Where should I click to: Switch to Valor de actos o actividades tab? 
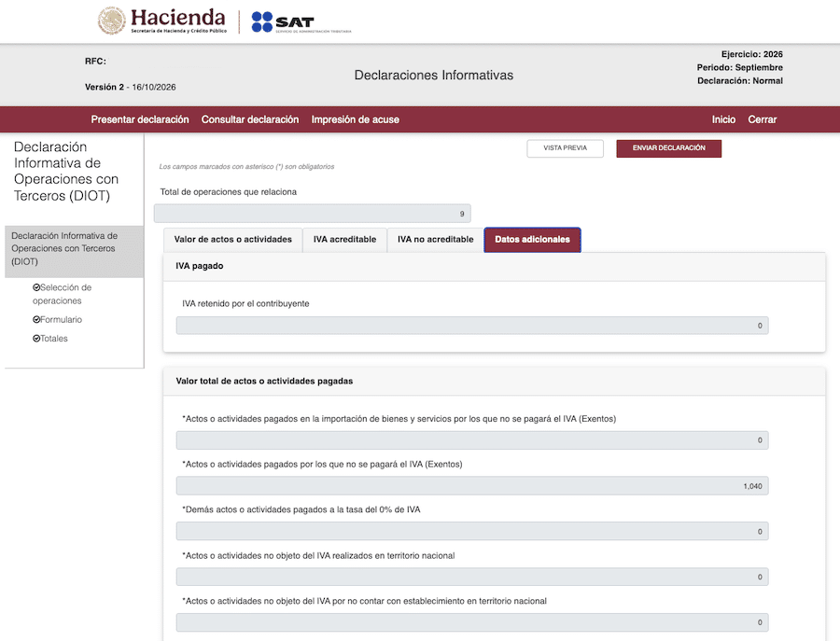(233, 240)
